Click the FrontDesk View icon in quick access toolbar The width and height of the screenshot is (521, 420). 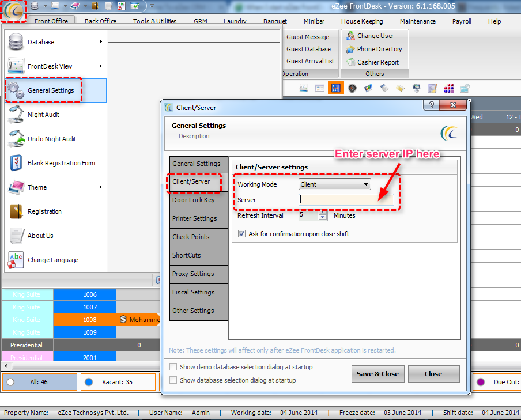[x=55, y=6]
